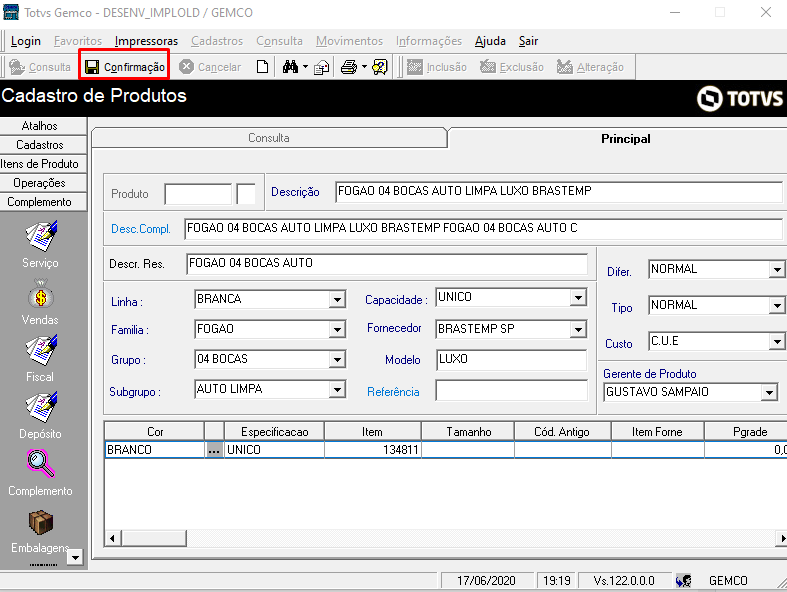Expand the Difer. dropdown
787x592 pixels.
click(777, 270)
